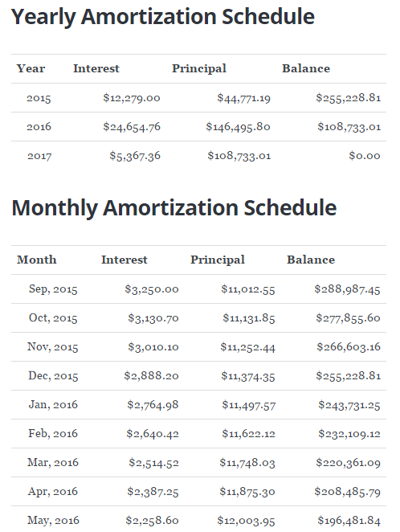Click the Monthly Amortization Schedule heading
This screenshot has height=532, width=400.
coord(174,208)
